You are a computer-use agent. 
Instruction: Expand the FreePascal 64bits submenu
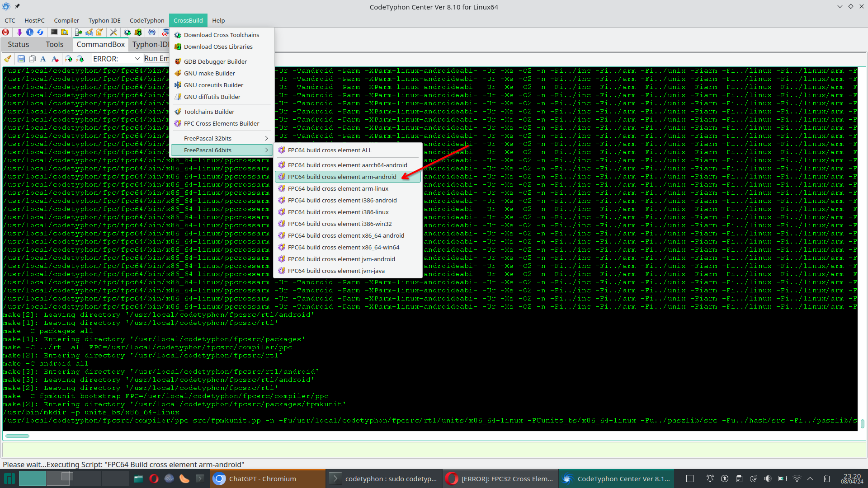coord(222,150)
